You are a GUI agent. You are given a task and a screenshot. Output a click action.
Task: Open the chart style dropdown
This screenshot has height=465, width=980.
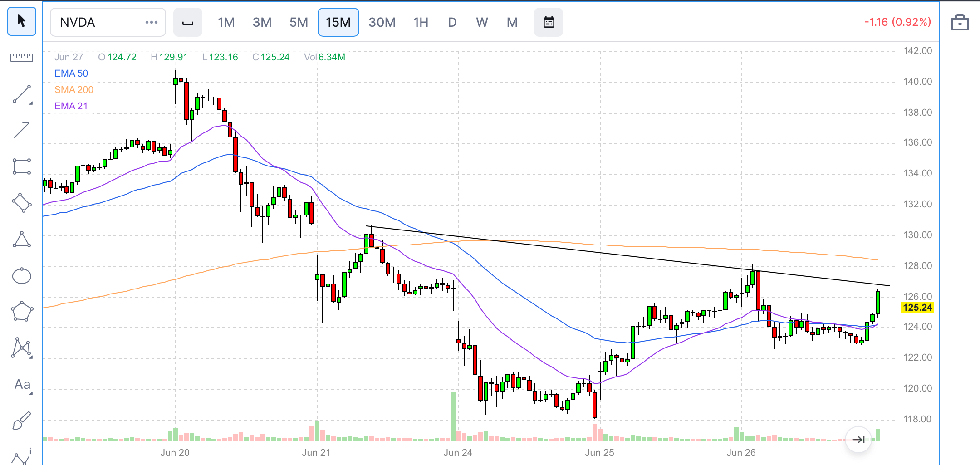187,22
